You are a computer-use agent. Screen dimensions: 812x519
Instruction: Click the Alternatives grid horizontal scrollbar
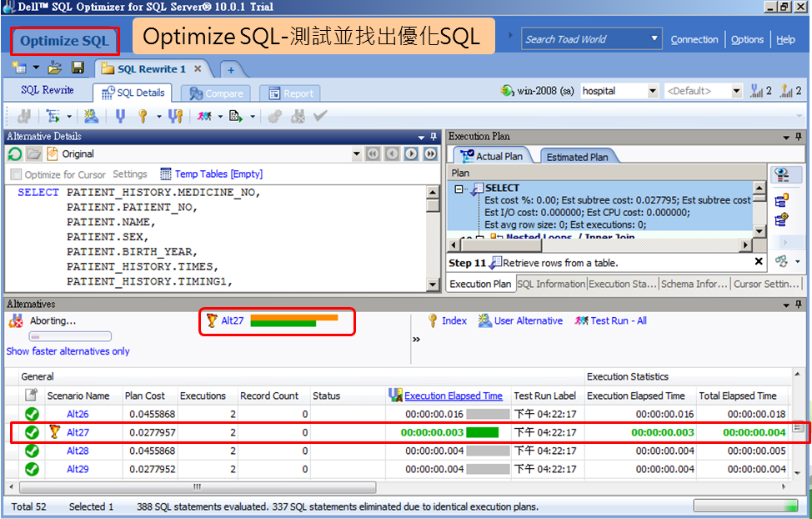(x=198, y=486)
